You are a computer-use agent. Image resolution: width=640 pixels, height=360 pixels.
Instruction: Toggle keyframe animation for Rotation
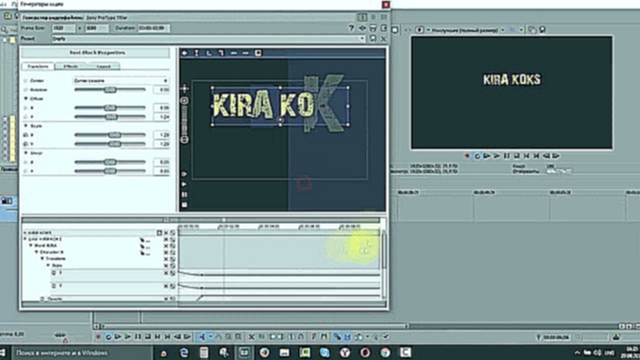point(26,90)
